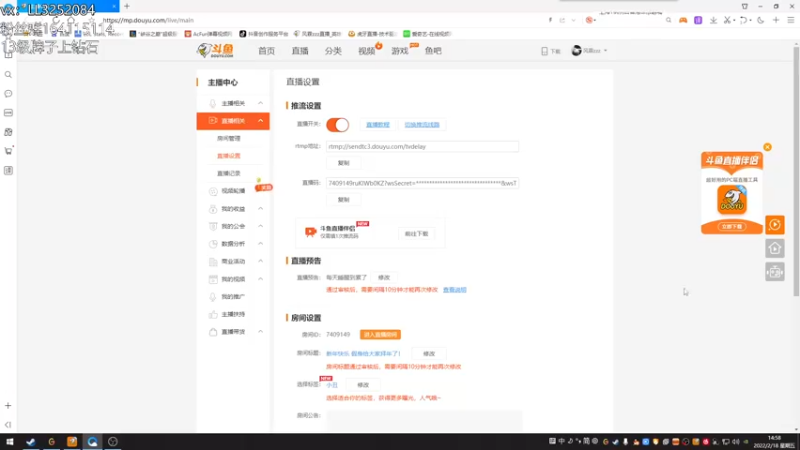Viewport: 800px width, 450px height.
Task: Click the 主播相关 microphone icon
Action: pyautogui.click(x=213, y=104)
